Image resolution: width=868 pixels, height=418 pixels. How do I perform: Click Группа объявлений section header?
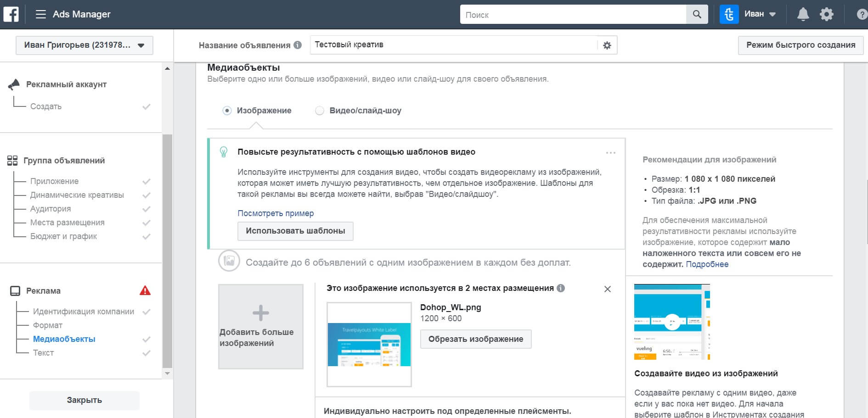click(64, 161)
